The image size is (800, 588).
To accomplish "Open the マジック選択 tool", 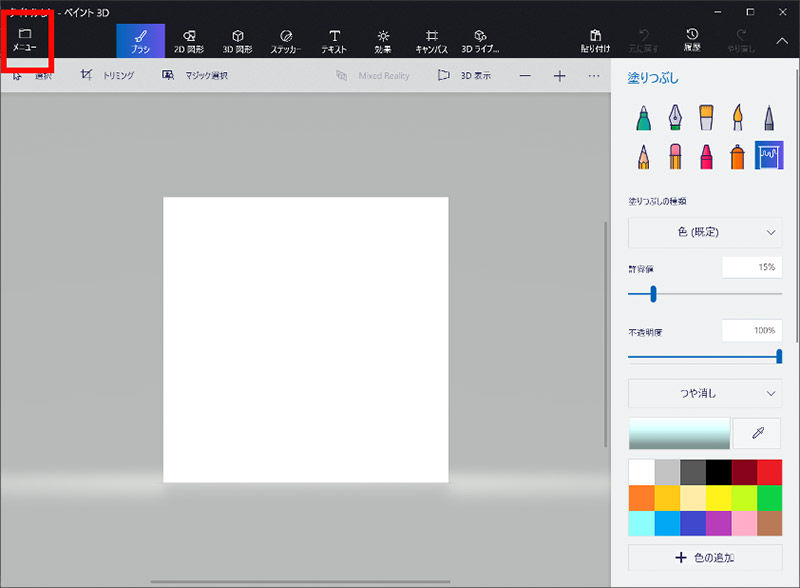I will coord(195,75).
